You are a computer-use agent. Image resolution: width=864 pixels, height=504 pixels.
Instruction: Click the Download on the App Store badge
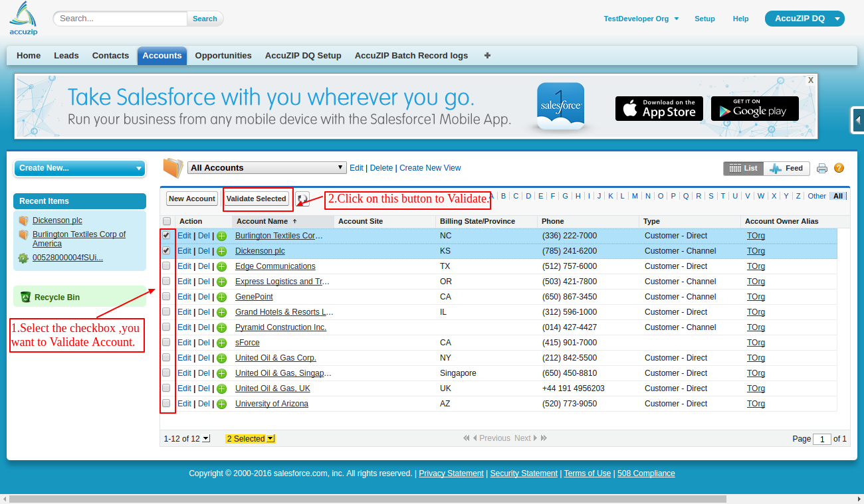[x=659, y=108]
